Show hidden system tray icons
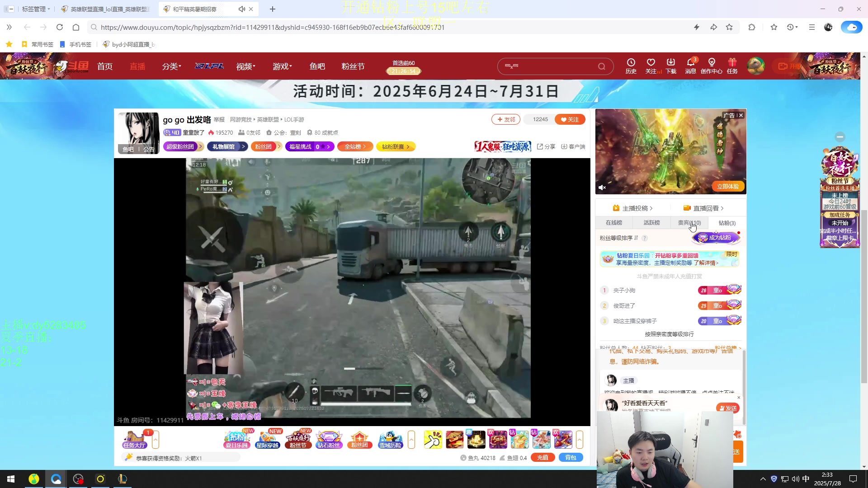The height and width of the screenshot is (488, 868). click(x=763, y=479)
